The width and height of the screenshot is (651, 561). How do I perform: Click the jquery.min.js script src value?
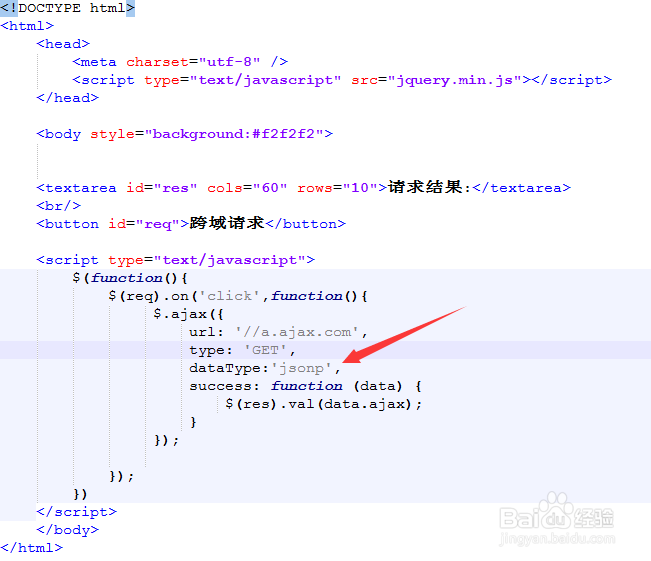point(454,80)
